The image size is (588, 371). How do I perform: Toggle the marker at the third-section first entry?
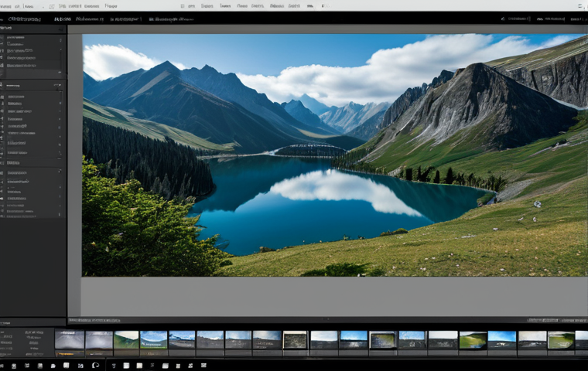pos(60,172)
